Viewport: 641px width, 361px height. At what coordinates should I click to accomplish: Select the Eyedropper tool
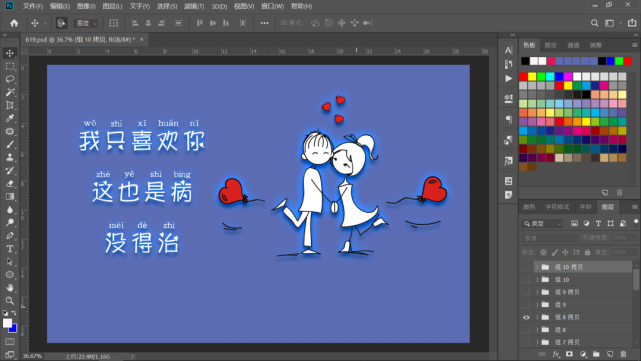pyautogui.click(x=10, y=118)
